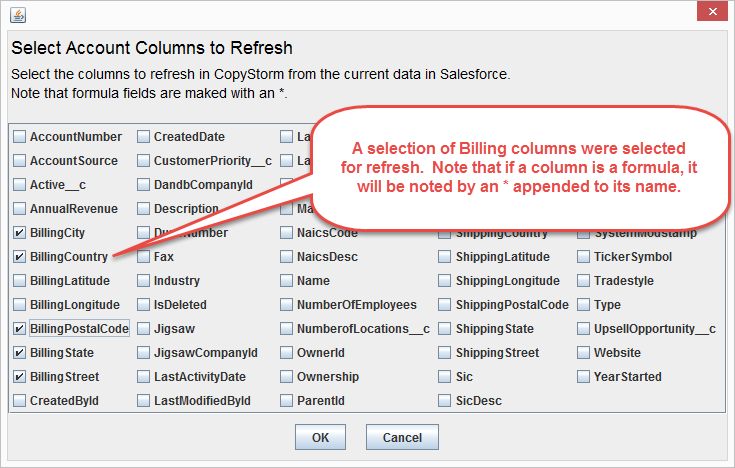Enable NumberOfEmployees column
The height and width of the screenshot is (468, 735).
pyautogui.click(x=286, y=305)
